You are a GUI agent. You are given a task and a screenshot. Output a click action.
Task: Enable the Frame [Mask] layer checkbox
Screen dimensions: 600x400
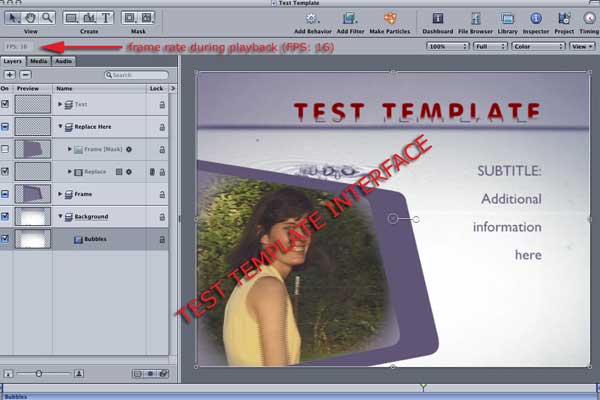click(x=6, y=149)
